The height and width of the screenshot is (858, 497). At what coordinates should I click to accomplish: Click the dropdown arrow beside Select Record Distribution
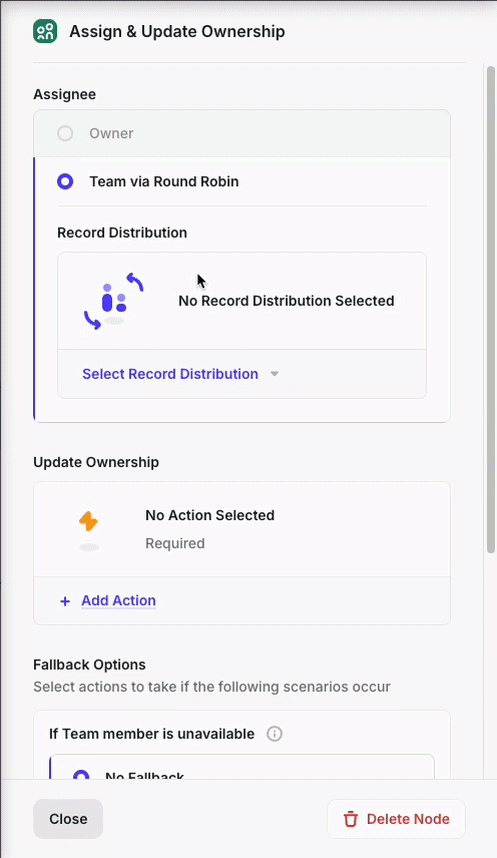(275, 374)
